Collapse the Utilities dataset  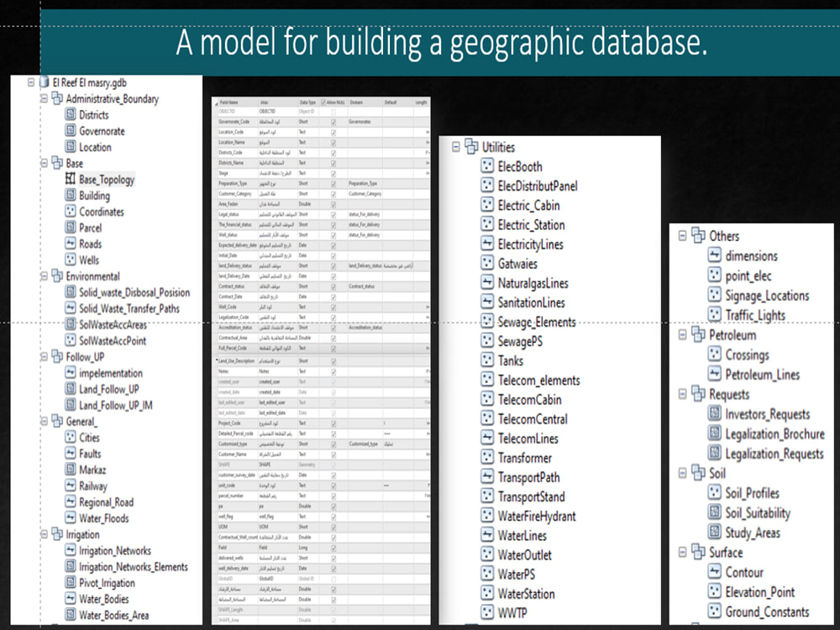(x=456, y=146)
